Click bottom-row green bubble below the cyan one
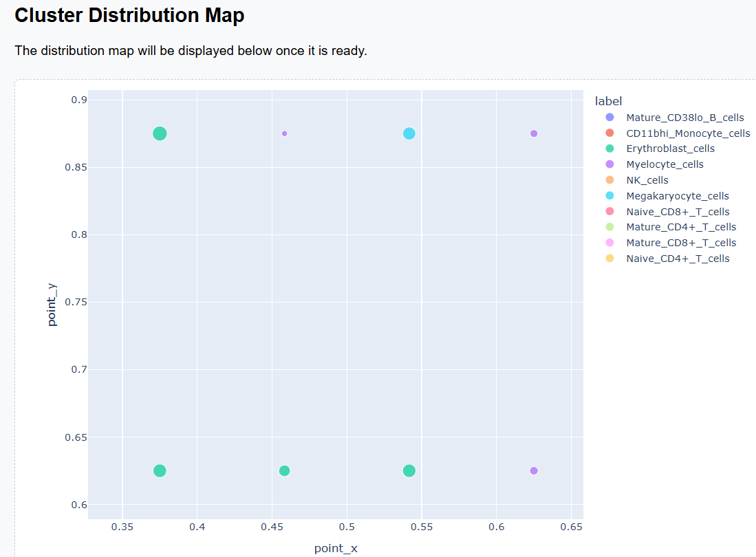The image size is (756, 557). click(409, 470)
